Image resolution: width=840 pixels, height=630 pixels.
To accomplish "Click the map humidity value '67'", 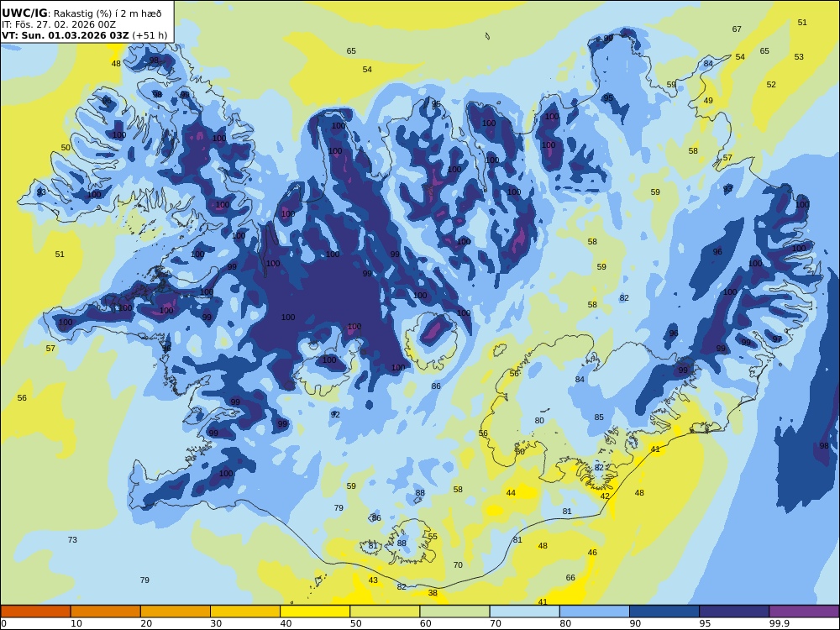I will [x=737, y=29].
